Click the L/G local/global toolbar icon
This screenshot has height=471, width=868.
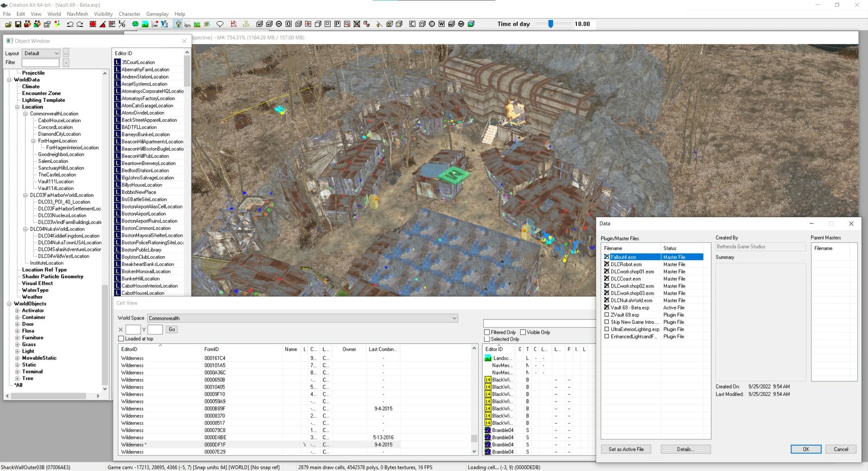[x=122, y=24]
